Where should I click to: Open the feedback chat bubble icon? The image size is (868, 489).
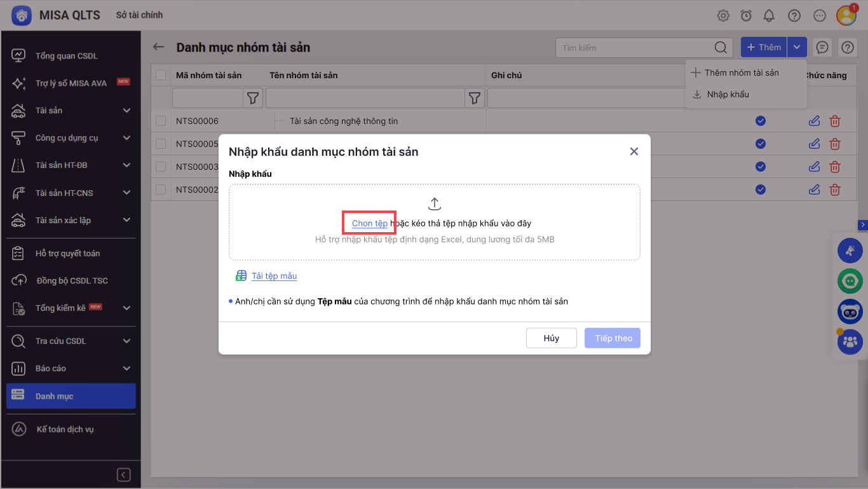tap(822, 47)
